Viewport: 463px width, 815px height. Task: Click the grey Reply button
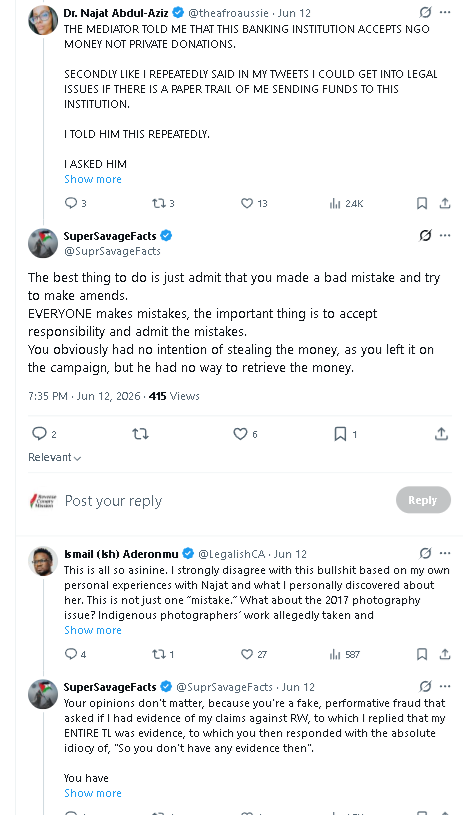423,500
